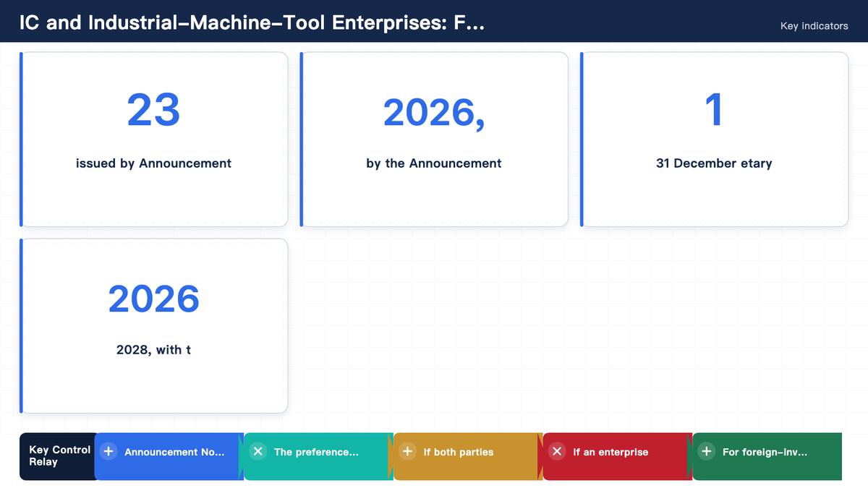The height and width of the screenshot is (488, 868).
Task: Click the "31 December etary" caption
Action: click(714, 163)
